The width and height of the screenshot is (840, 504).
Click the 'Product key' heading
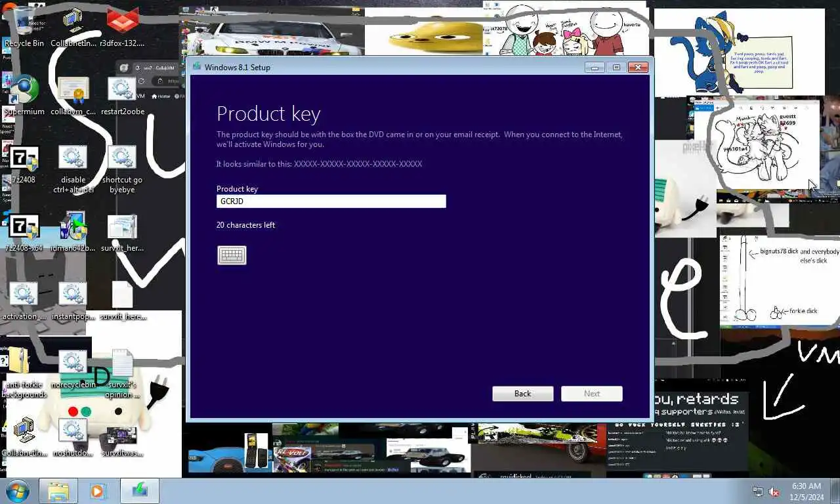[x=268, y=114]
